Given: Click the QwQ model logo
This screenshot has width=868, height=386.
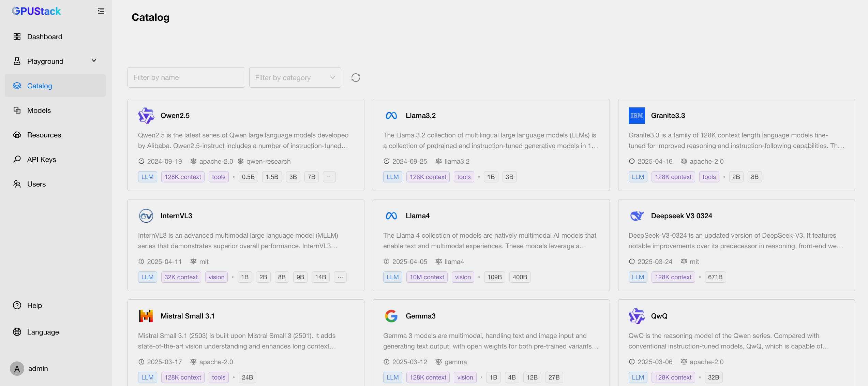Looking at the screenshot, I should click(637, 316).
